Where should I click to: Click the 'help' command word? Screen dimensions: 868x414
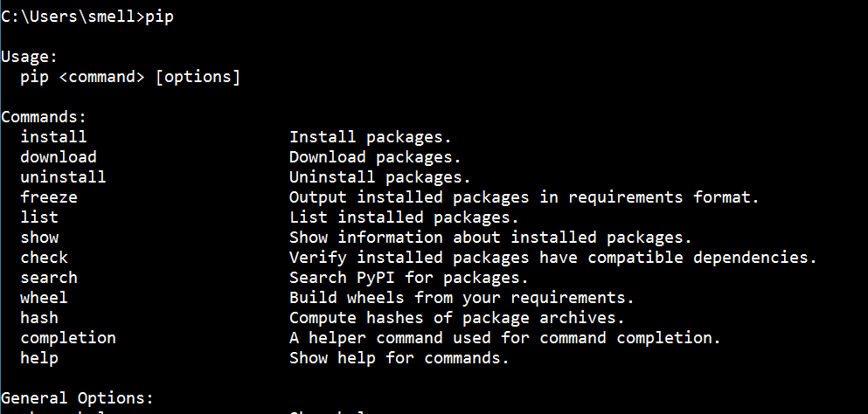coord(39,358)
